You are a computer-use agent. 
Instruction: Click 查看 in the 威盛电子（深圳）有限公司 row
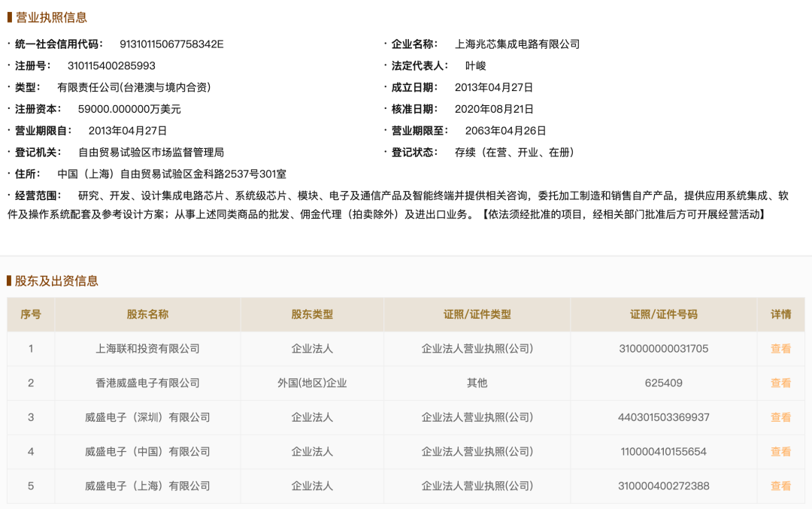click(x=780, y=417)
